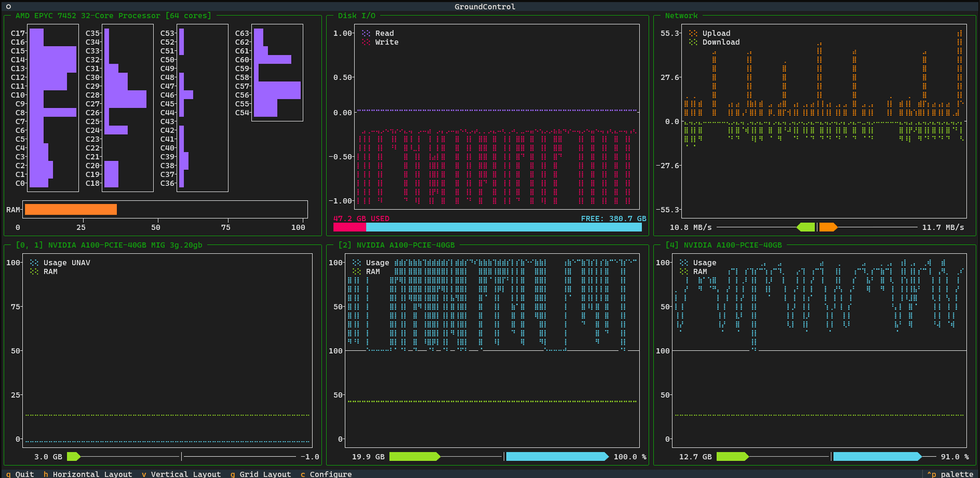Click the small green RAM bar for MIG GPU
Screen dimensions: 980x478
tap(74, 457)
